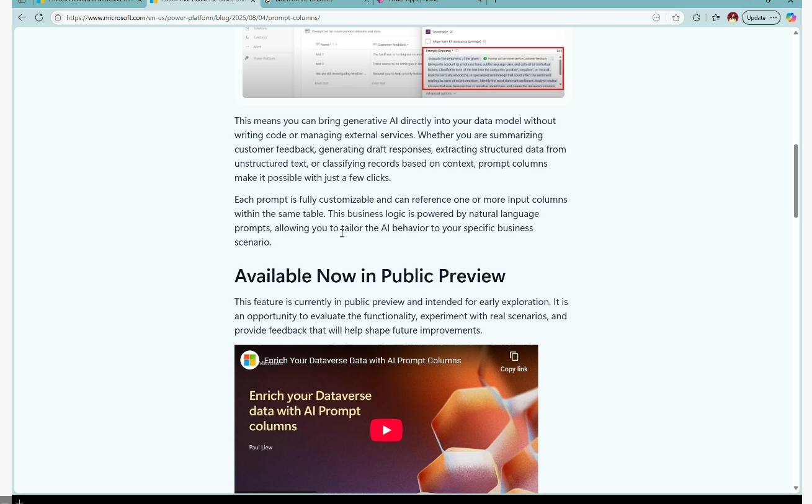Reload the page with the refresh icon
The height and width of the screenshot is (504, 812).
click(x=39, y=17)
